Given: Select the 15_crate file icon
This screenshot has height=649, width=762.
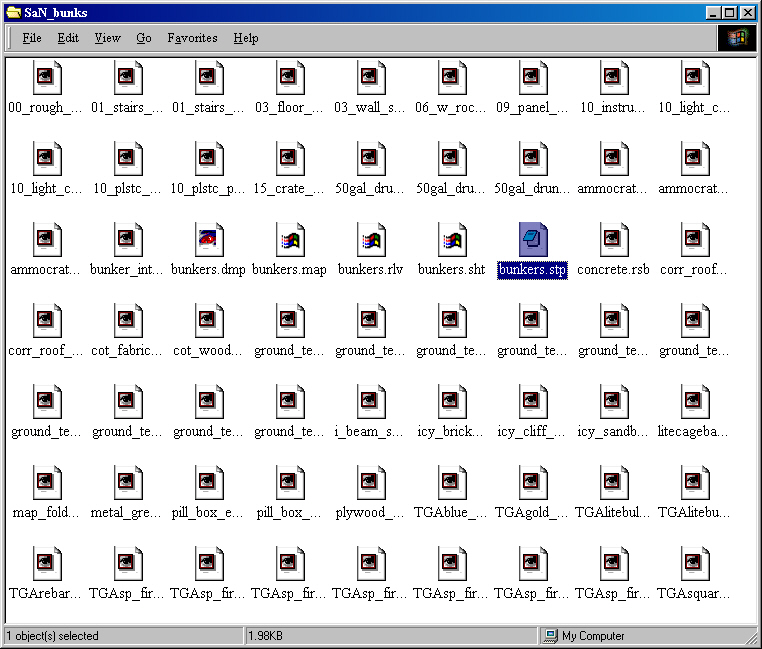Looking at the screenshot, I should point(290,158).
